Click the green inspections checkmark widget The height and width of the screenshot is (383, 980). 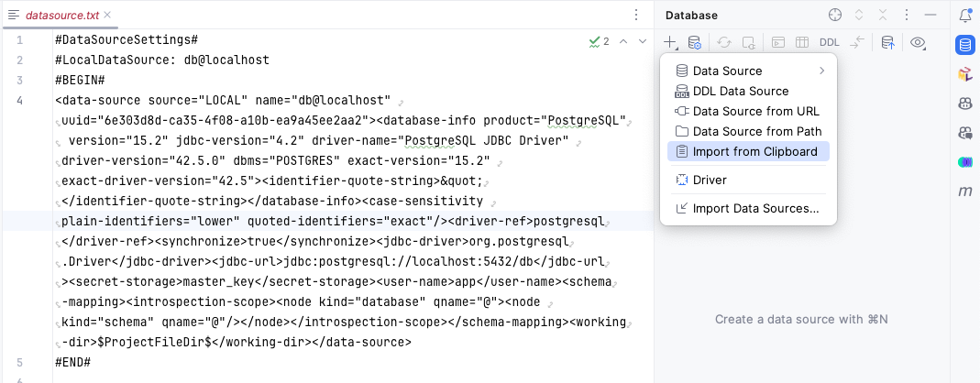tap(599, 42)
